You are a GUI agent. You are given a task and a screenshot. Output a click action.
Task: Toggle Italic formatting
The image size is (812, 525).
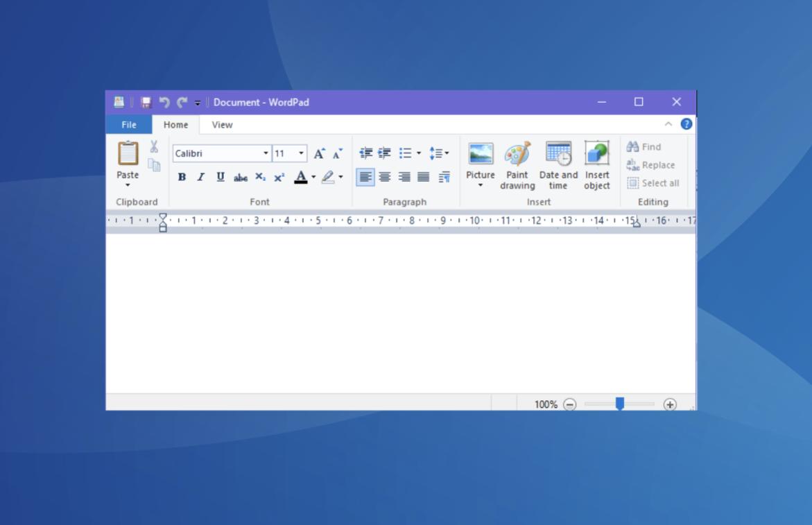[x=201, y=178]
